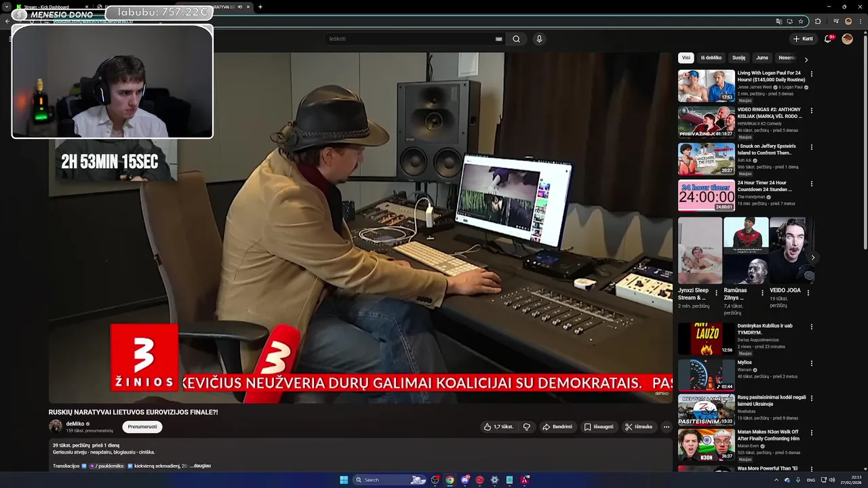Viewport: 868px width, 488px height.
Task: Subscribe with the Prenumeruoti button
Action: click(142, 427)
